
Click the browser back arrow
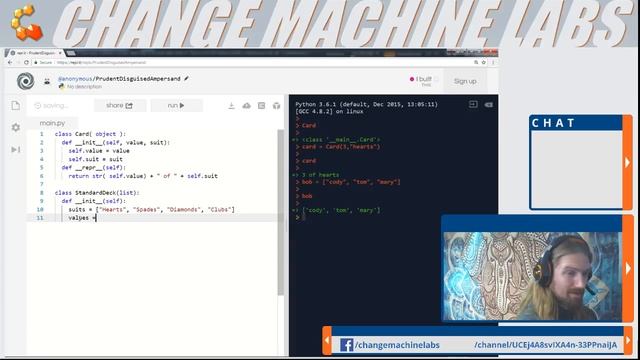click(10, 62)
